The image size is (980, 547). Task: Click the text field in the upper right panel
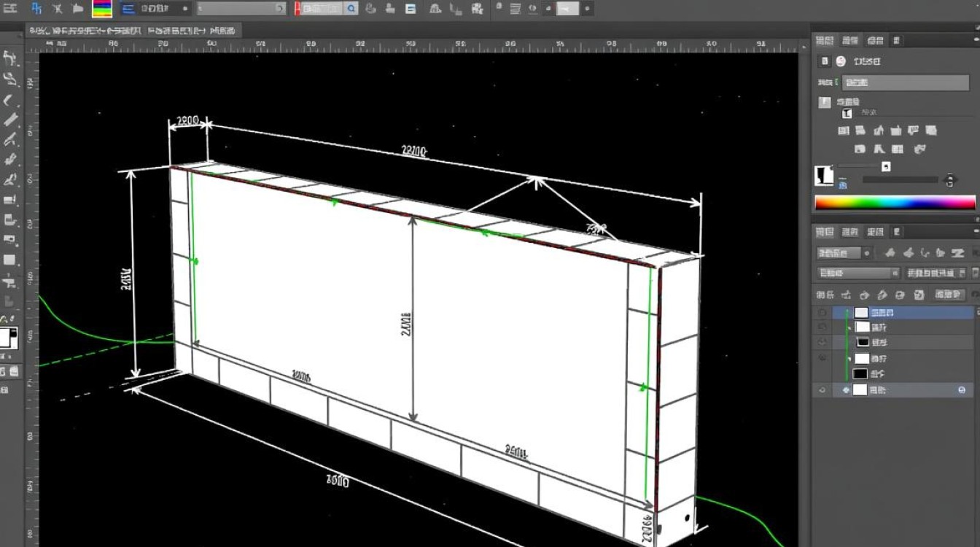pos(906,82)
